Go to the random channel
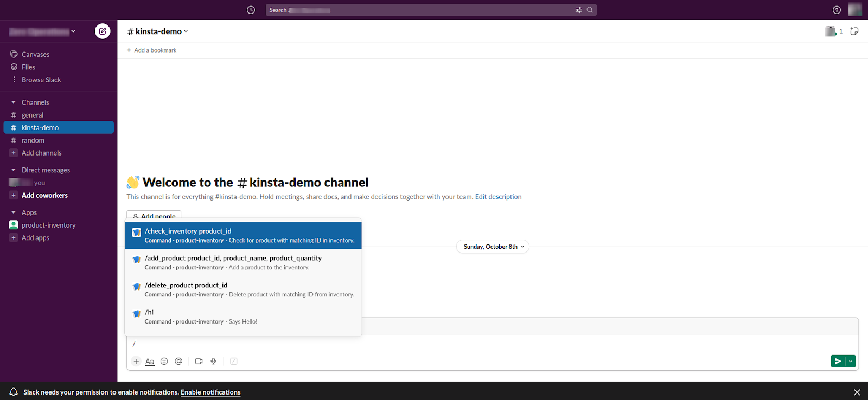 pyautogui.click(x=33, y=140)
